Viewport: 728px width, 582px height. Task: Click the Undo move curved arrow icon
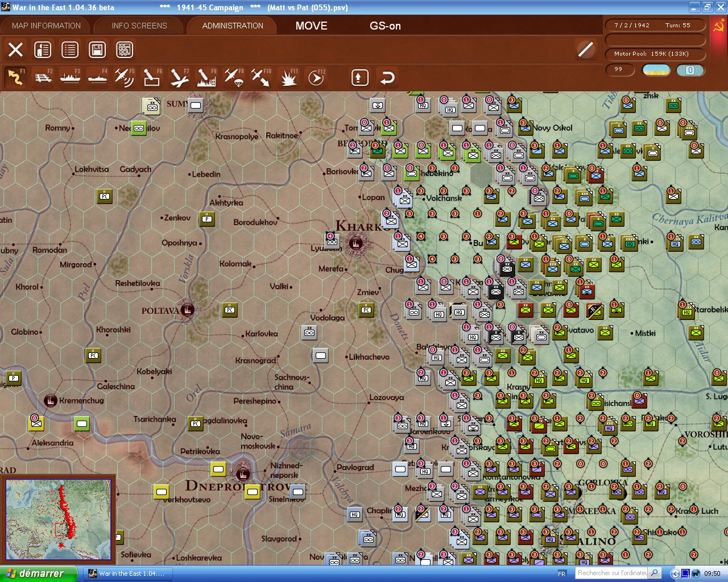pos(387,77)
